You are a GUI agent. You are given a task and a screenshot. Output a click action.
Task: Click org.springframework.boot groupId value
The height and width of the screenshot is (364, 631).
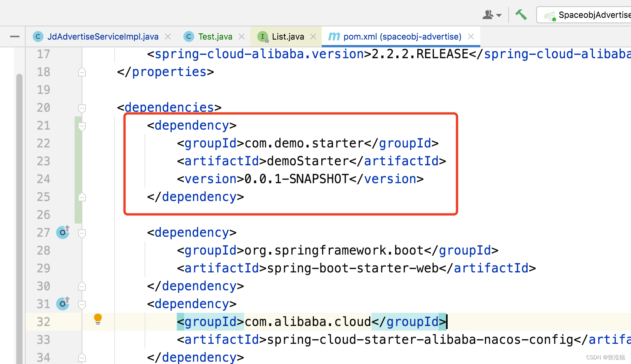334,250
